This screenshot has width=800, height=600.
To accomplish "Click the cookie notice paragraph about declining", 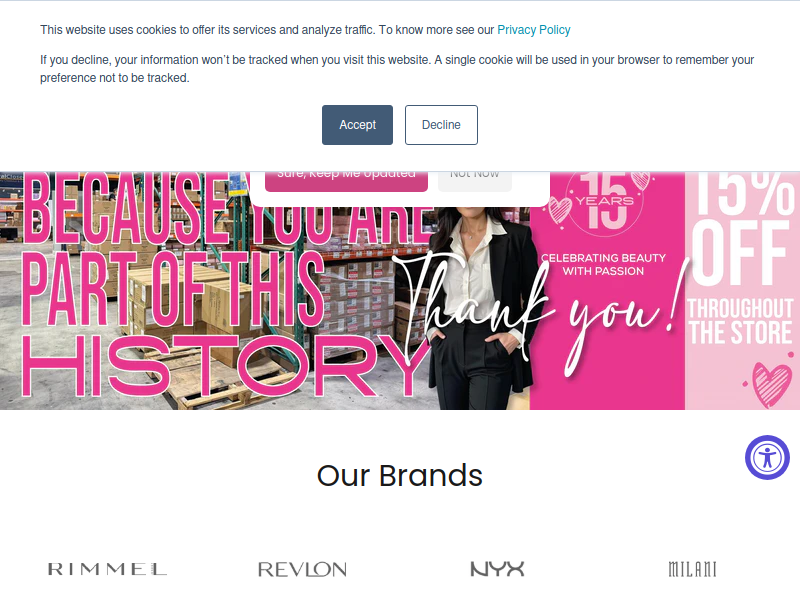I will click(x=397, y=69).
